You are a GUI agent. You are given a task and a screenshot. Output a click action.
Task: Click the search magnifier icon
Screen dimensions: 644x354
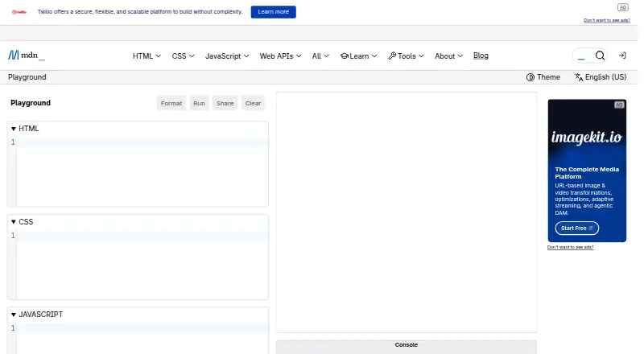click(600, 56)
